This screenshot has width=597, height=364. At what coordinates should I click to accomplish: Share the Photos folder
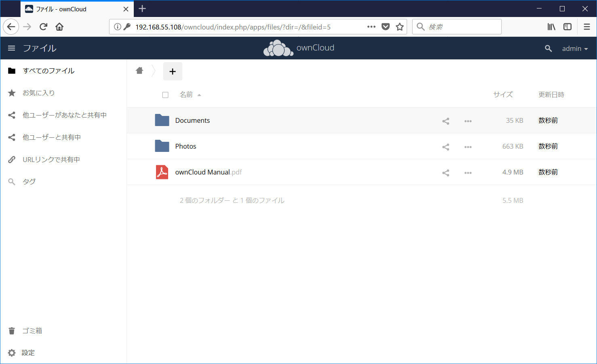[x=445, y=146]
